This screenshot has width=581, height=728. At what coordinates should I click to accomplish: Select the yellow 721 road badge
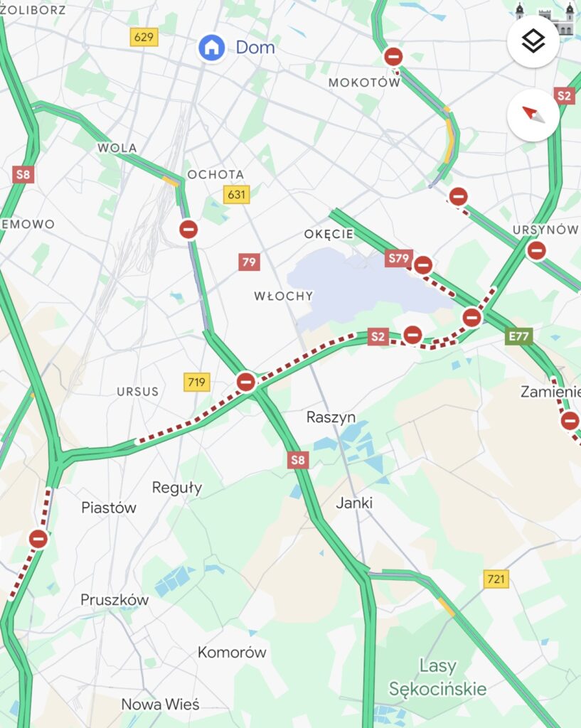[496, 579]
